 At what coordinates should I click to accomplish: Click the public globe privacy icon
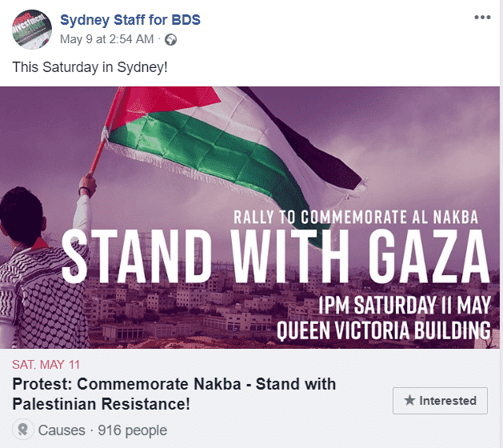(170, 40)
